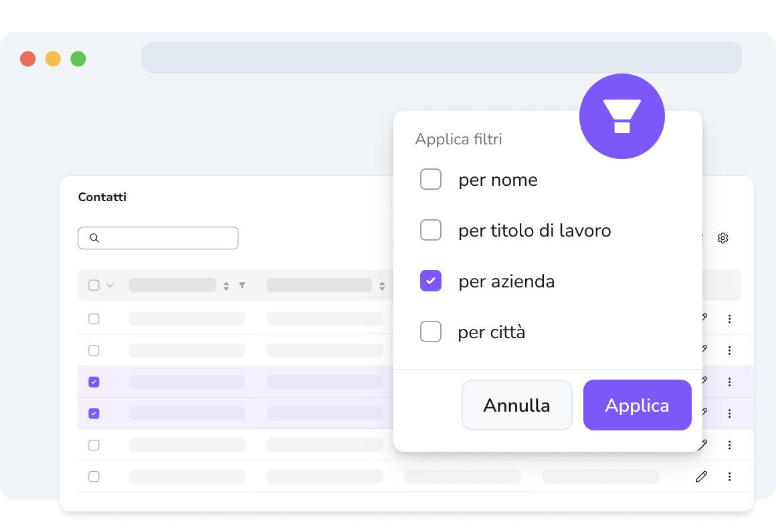Click search magnifier icon in Contatti
This screenshot has width=776, height=532.
coord(94,238)
